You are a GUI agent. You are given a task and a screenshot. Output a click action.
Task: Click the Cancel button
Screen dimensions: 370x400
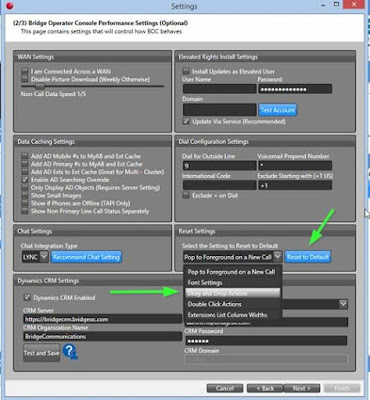point(225,388)
